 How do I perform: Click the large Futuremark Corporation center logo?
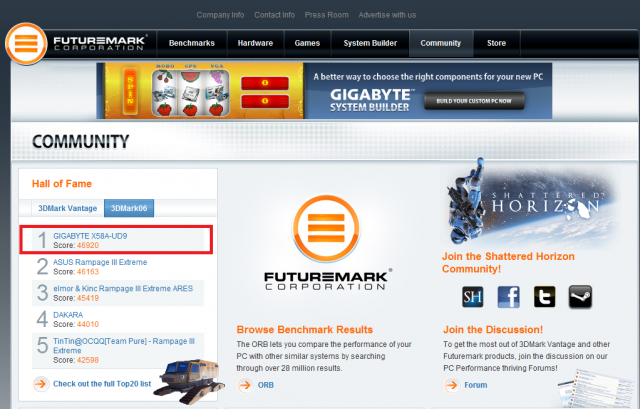[x=326, y=243]
